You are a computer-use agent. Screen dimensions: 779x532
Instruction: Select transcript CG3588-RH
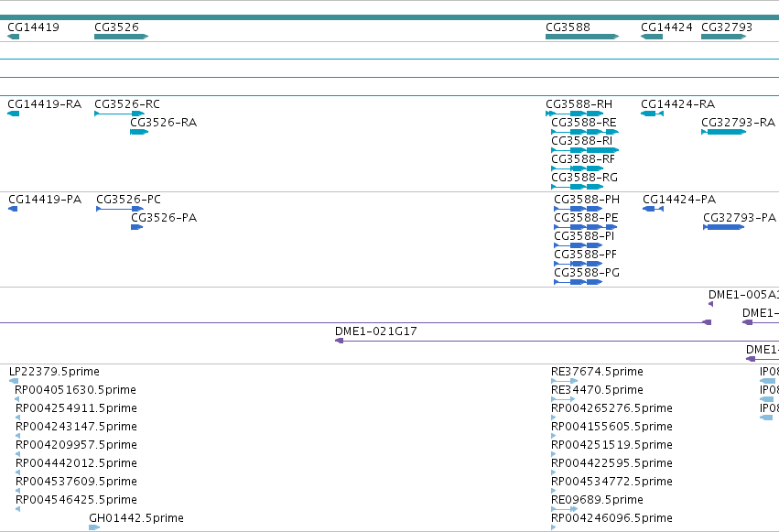pyautogui.click(x=579, y=104)
